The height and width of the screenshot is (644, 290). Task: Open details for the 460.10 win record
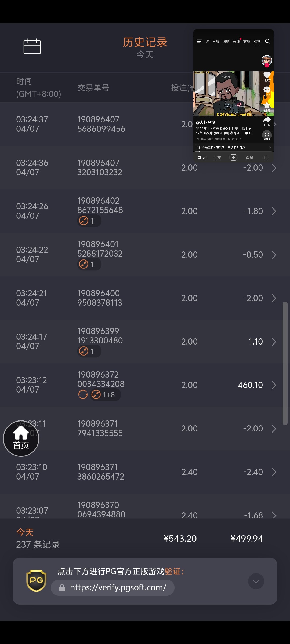pyautogui.click(x=274, y=385)
